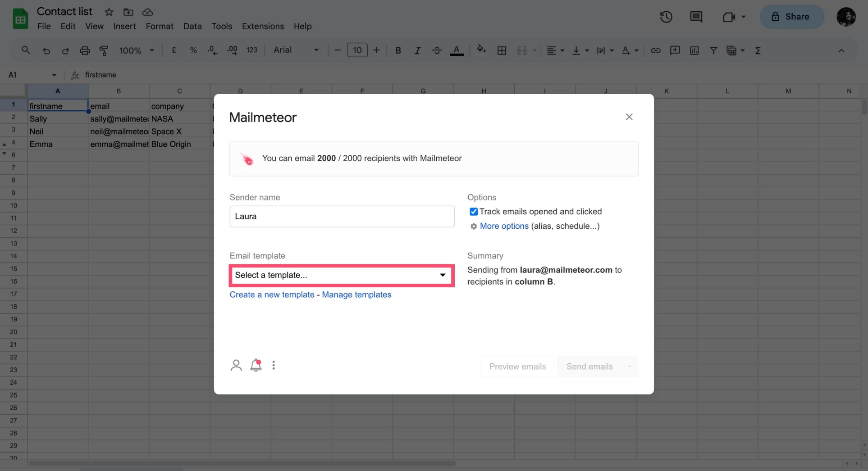The height and width of the screenshot is (471, 868).
Task: Click the gear icon beside More options
Action: (x=473, y=226)
